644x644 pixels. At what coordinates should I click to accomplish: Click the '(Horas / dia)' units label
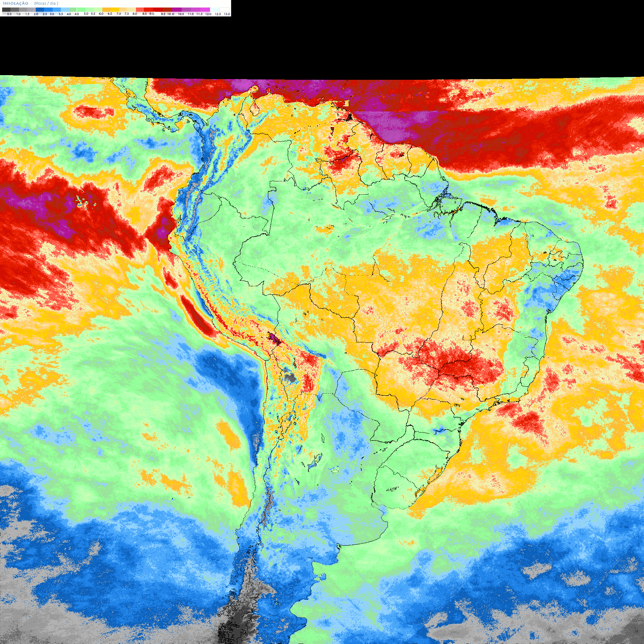(46, 3)
